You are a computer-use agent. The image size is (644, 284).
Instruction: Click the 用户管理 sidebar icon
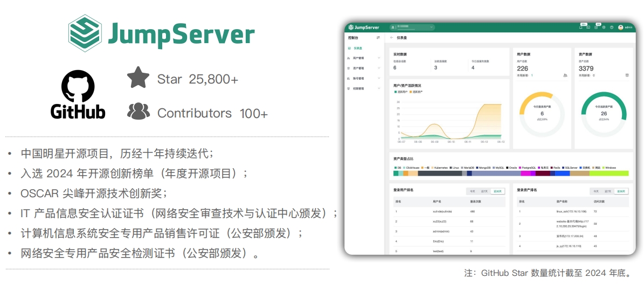pyautogui.click(x=349, y=58)
